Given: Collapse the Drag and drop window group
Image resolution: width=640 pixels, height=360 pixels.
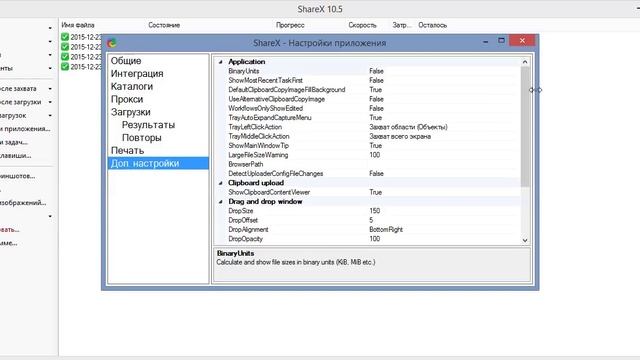Looking at the screenshot, I should 220,202.
